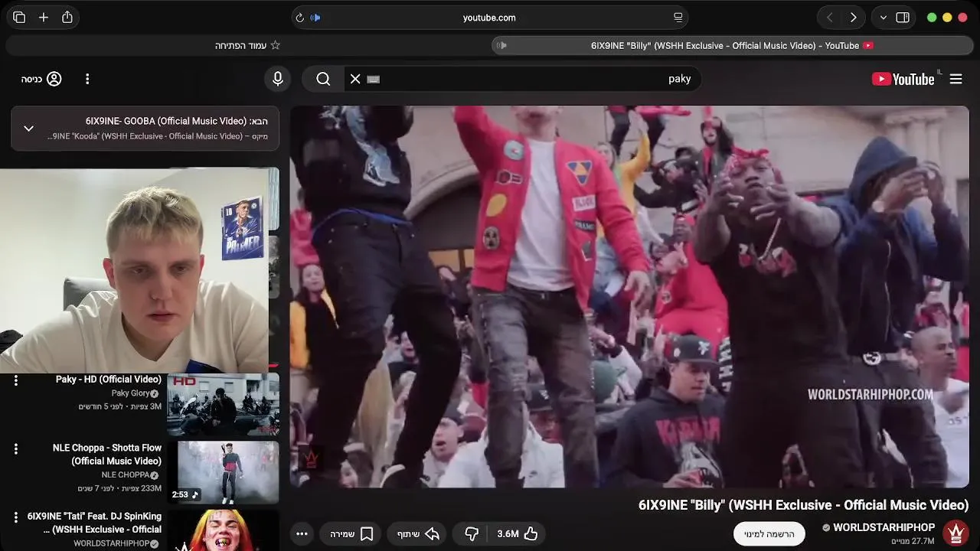Screen dimensions: 980x551
Task: Save video with שמירה button
Action: (351, 534)
